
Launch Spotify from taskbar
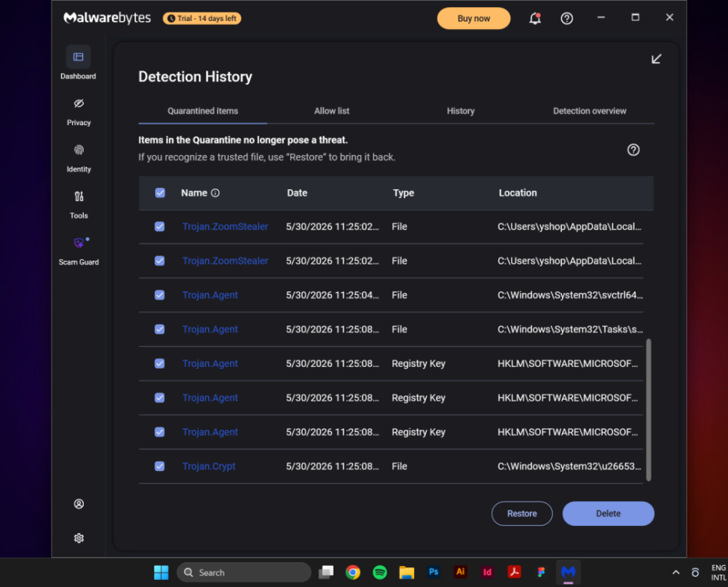point(380,572)
